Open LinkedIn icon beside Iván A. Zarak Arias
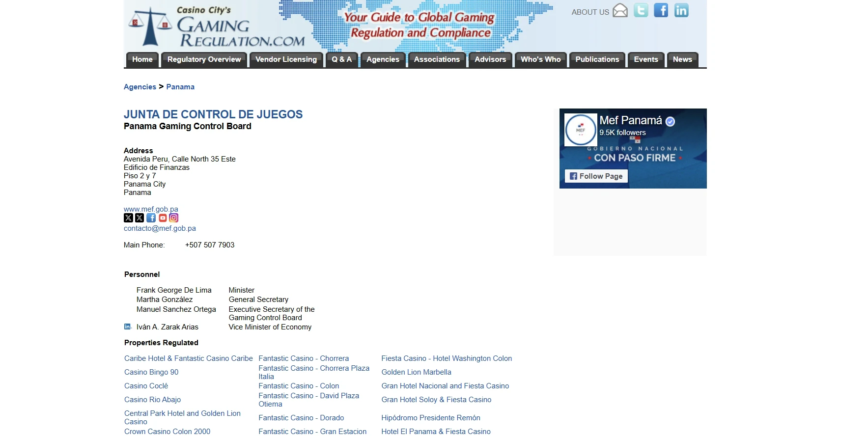The height and width of the screenshot is (436, 868). pyautogui.click(x=128, y=327)
